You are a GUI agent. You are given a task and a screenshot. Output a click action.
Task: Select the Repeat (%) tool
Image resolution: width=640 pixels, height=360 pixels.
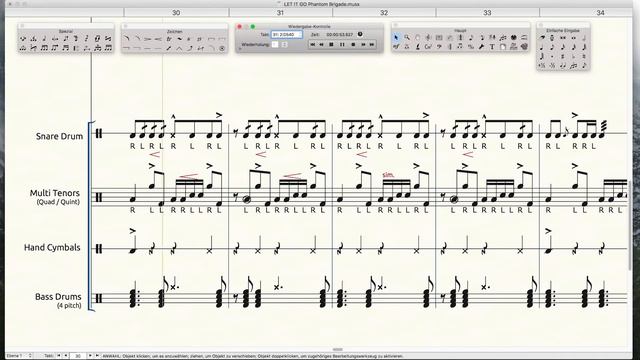pyautogui.click(x=471, y=47)
